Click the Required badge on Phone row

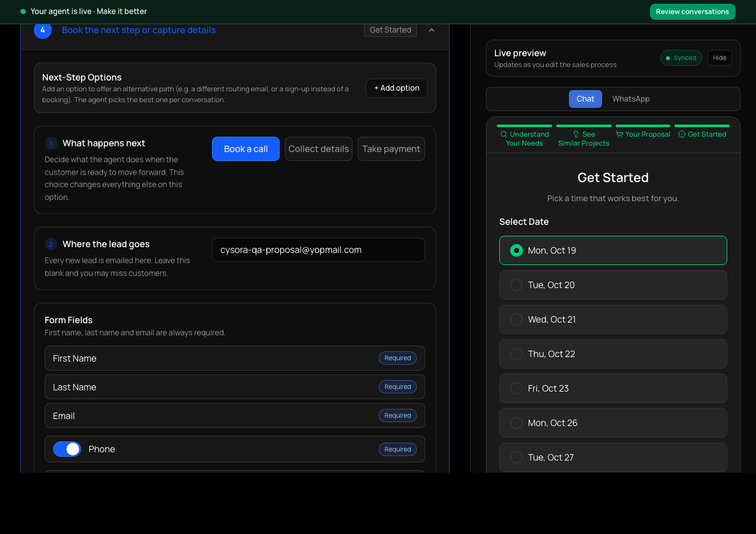pos(397,449)
